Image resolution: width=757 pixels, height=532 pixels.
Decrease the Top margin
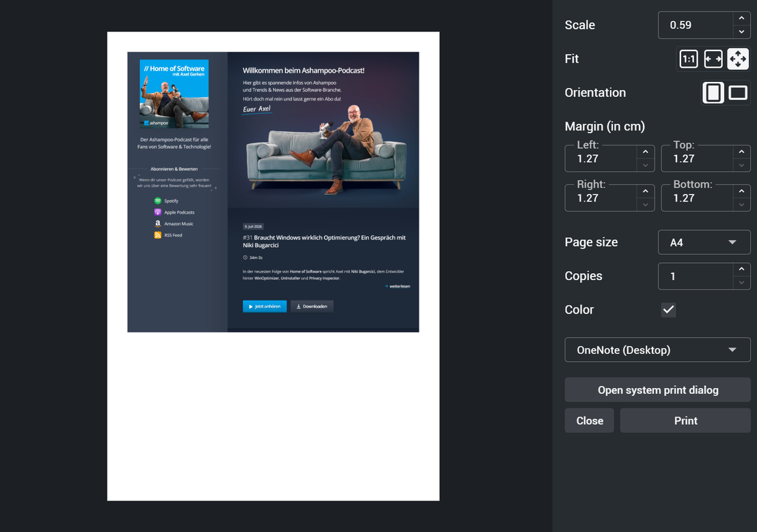click(x=741, y=165)
